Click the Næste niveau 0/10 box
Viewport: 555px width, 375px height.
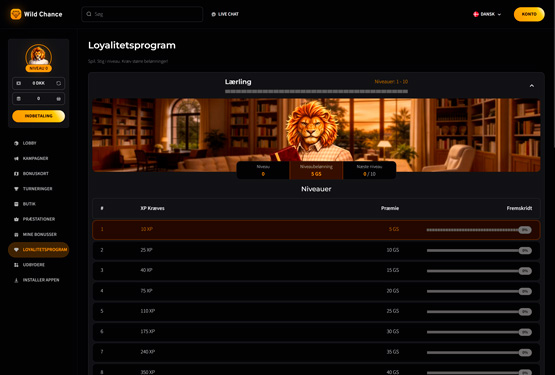tap(369, 170)
